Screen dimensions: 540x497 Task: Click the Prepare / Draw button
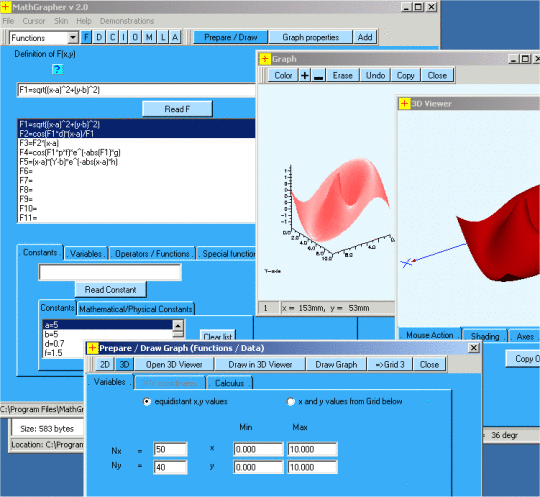point(230,37)
